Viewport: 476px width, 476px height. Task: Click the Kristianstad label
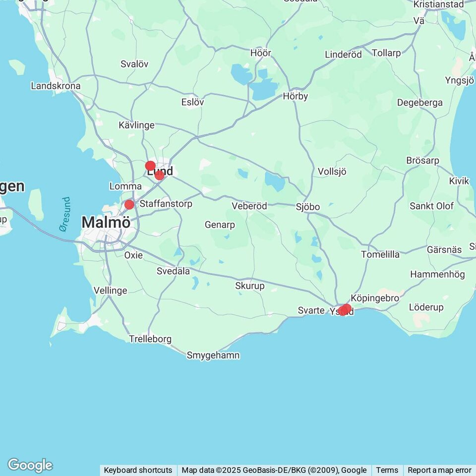(439, 4)
